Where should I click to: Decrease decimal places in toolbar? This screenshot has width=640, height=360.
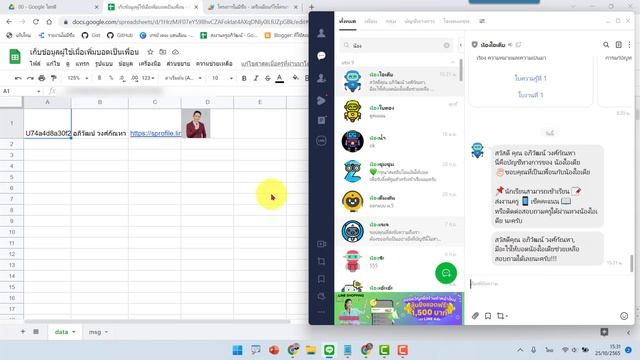122,78
